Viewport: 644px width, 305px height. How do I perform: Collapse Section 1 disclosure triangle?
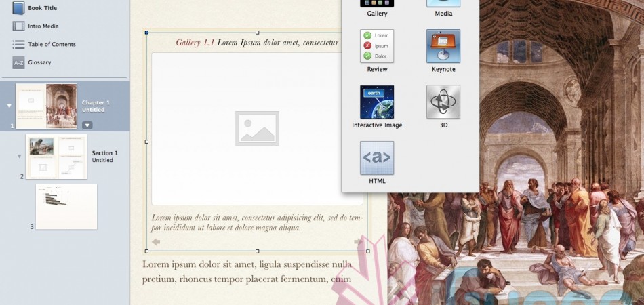(19, 157)
